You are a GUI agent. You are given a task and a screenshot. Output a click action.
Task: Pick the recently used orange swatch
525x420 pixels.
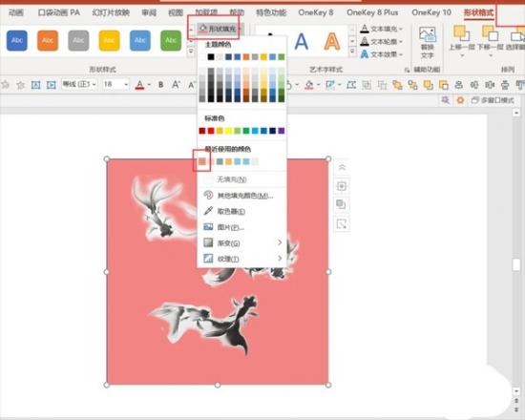point(202,161)
